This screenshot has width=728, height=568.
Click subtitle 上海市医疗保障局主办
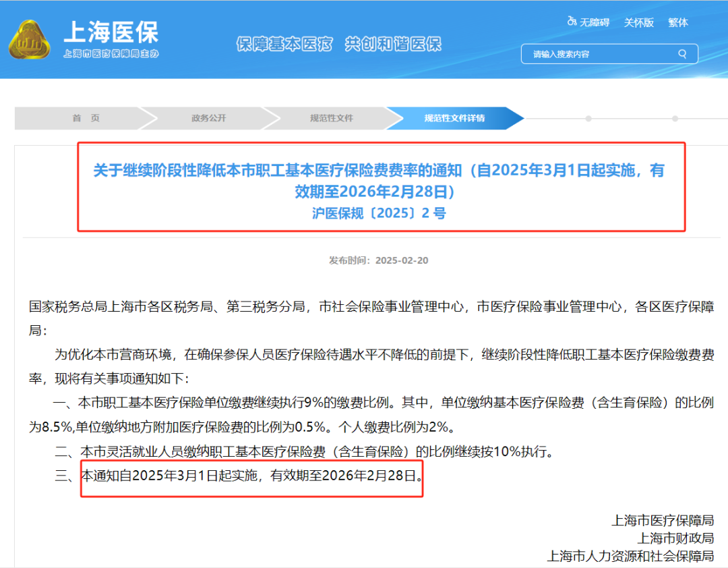tap(111, 54)
